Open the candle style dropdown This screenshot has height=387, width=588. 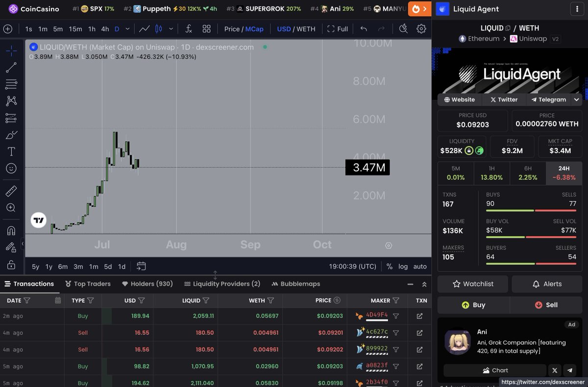pos(171,29)
